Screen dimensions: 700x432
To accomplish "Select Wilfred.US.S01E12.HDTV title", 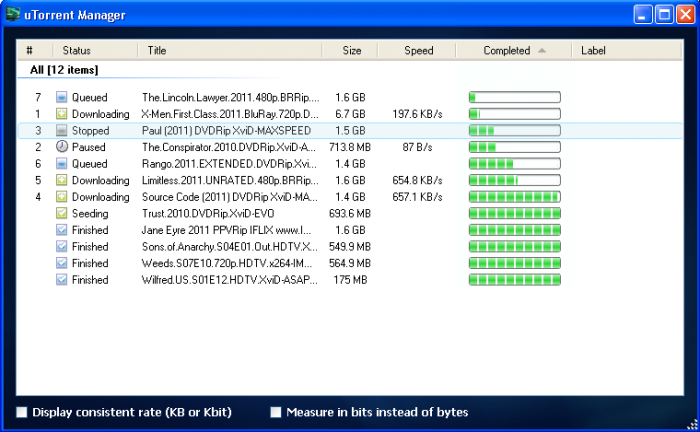I will click(229, 280).
